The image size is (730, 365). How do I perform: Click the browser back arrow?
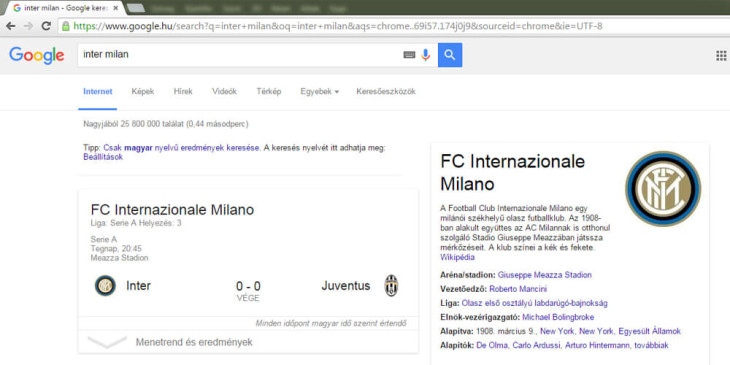point(10,26)
